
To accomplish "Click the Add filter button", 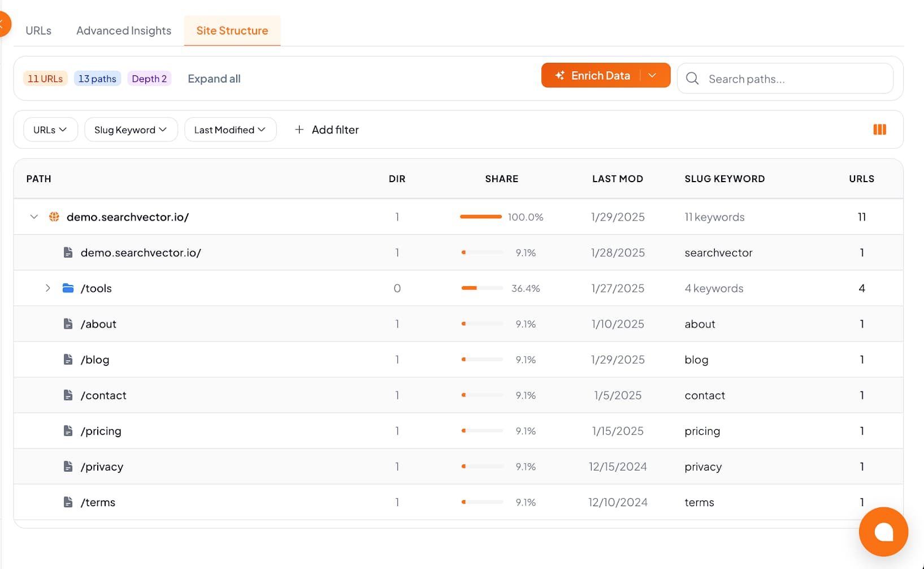I will (x=327, y=130).
